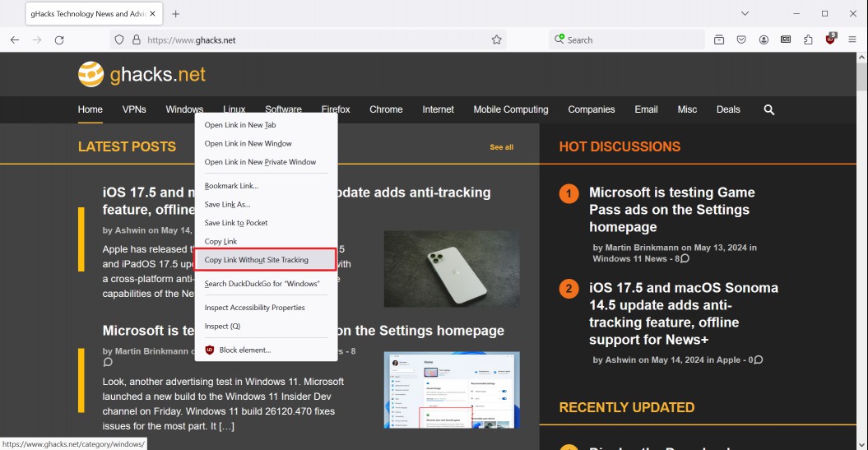Click the screenshot/reader toolbar icon next to account
This screenshot has height=450, width=868.
[x=786, y=39]
